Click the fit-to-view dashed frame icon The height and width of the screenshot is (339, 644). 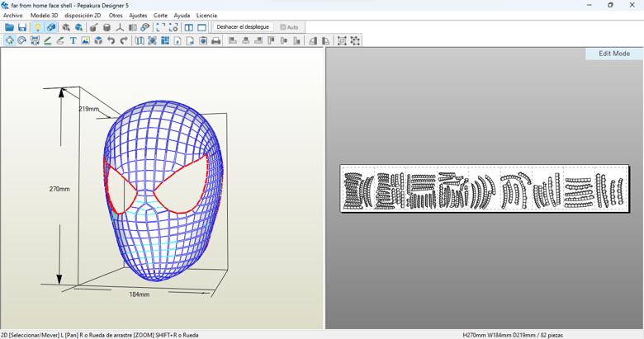[x=161, y=27]
